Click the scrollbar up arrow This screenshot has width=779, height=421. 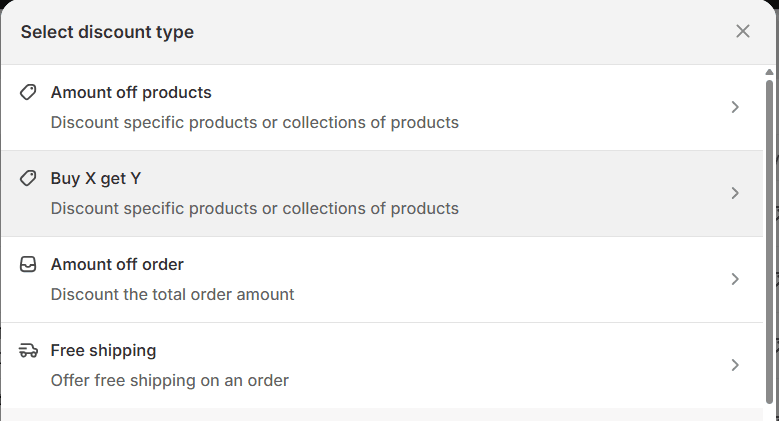coord(769,72)
